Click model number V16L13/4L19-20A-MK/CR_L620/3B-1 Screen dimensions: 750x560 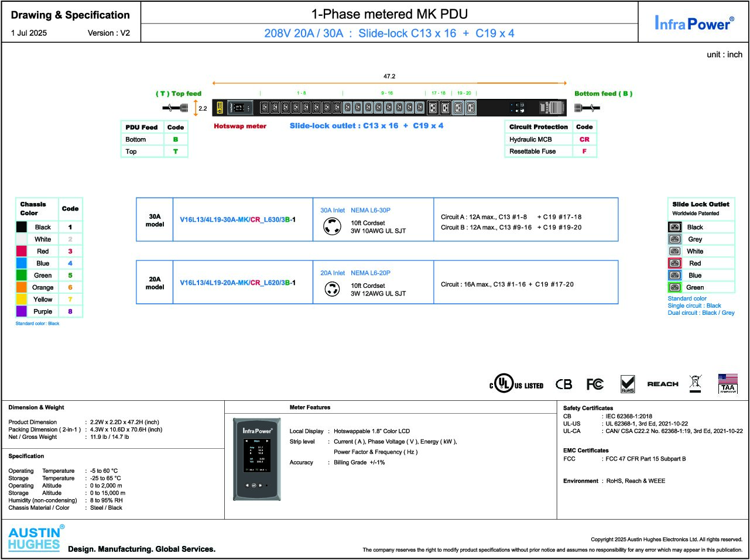click(x=238, y=283)
